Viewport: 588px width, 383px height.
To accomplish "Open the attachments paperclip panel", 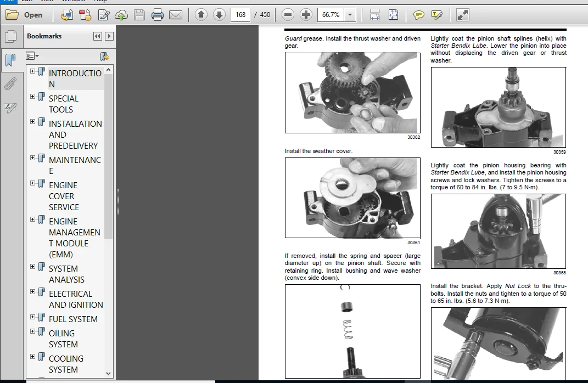I will coord(10,84).
